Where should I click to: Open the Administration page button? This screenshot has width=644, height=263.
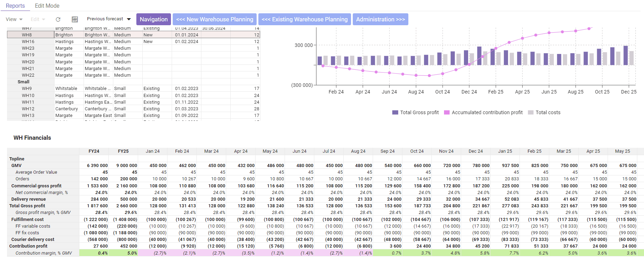(380, 19)
